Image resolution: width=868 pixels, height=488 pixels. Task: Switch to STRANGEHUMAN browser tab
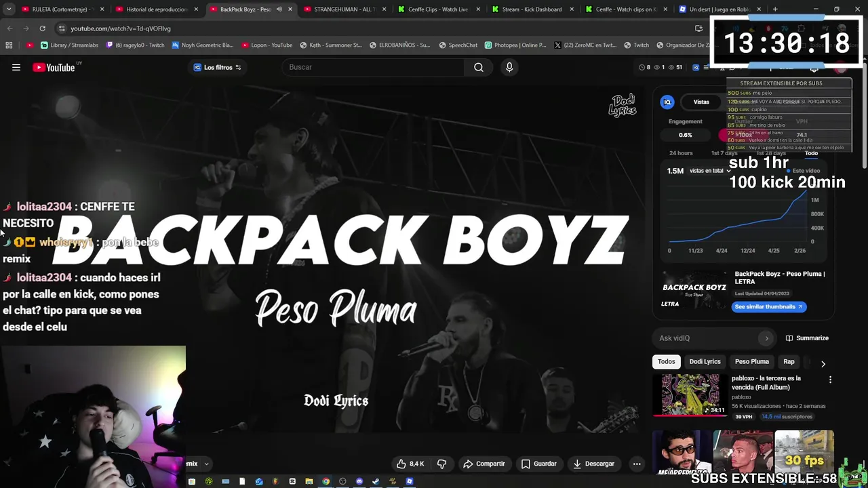pos(344,9)
